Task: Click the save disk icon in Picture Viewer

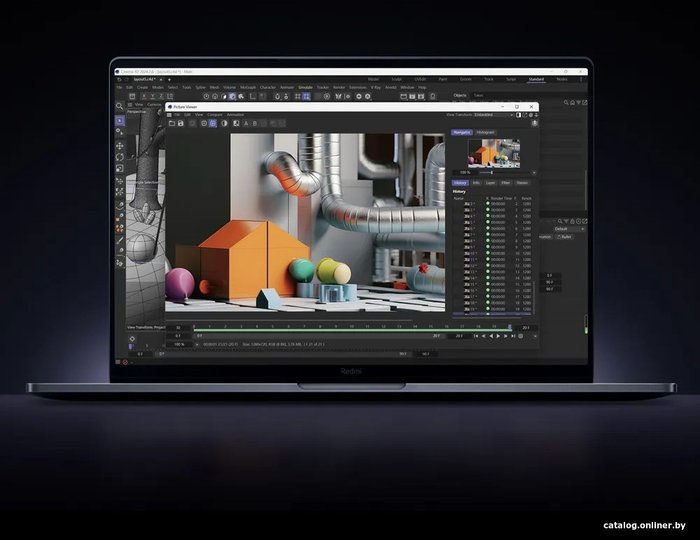Action: (181, 123)
